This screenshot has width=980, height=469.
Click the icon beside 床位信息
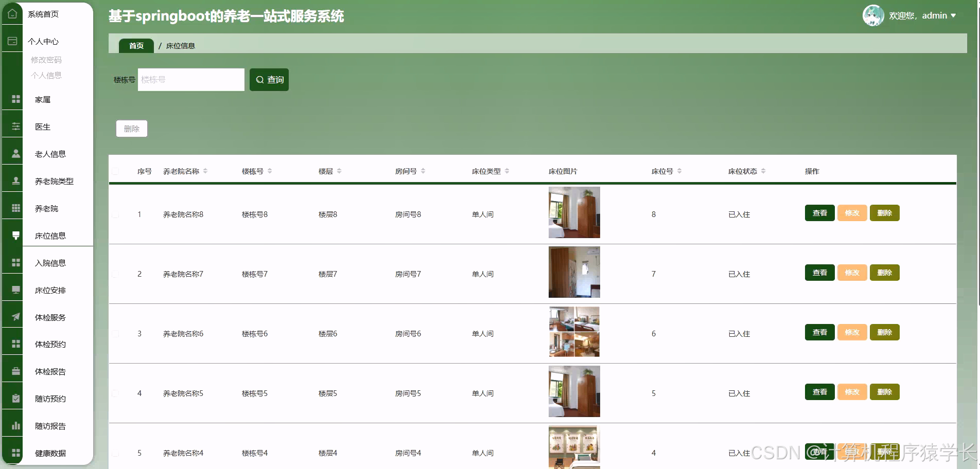click(x=16, y=236)
